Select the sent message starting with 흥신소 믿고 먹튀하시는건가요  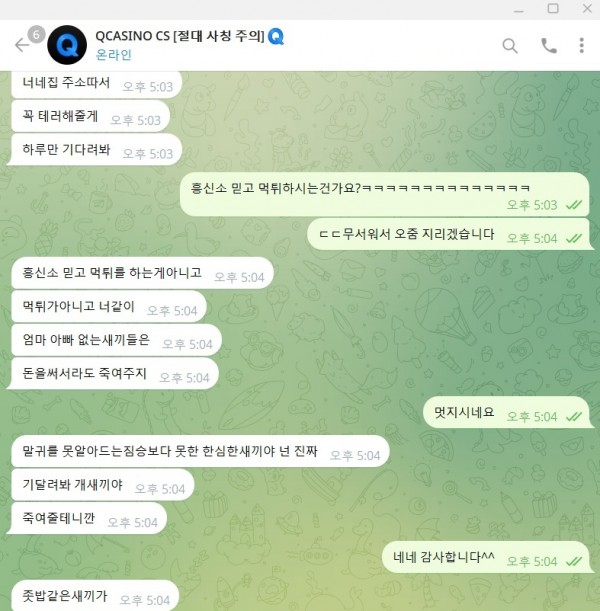[x=385, y=194]
